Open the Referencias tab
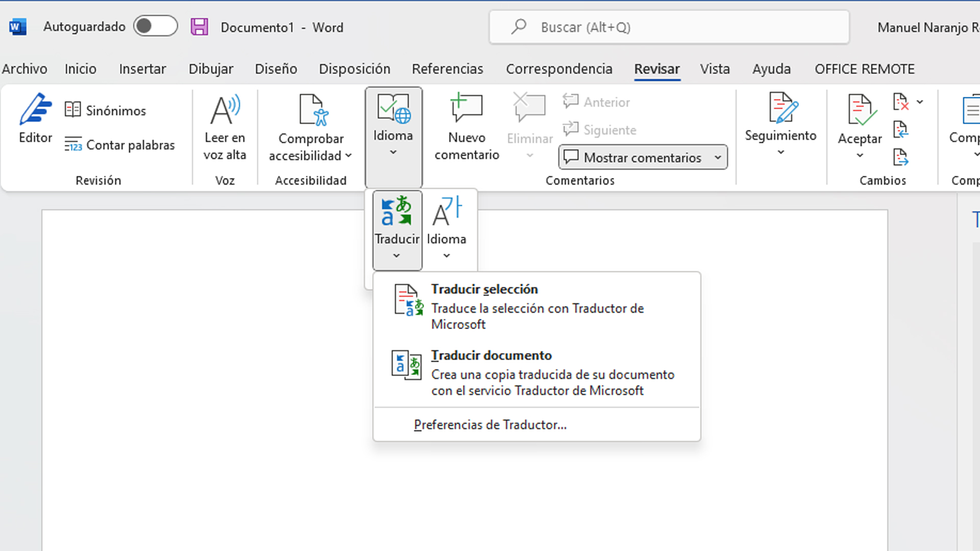Screen dimensions: 980x551 click(447, 69)
